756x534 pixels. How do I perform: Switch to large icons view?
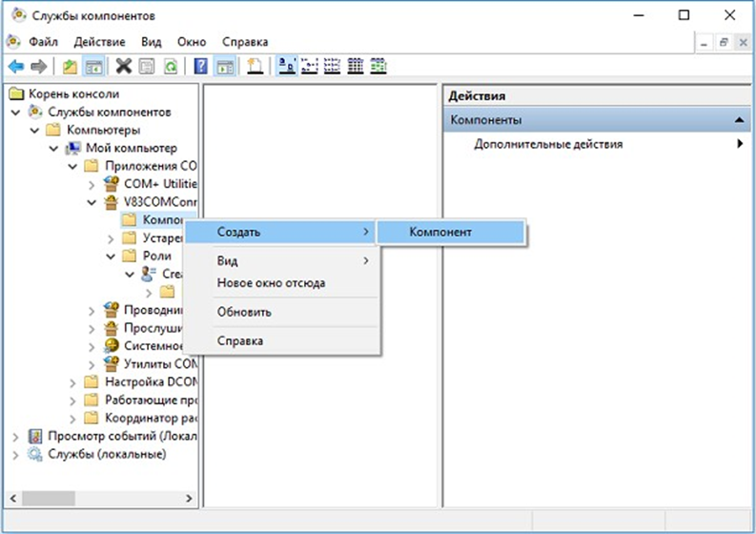(287, 66)
